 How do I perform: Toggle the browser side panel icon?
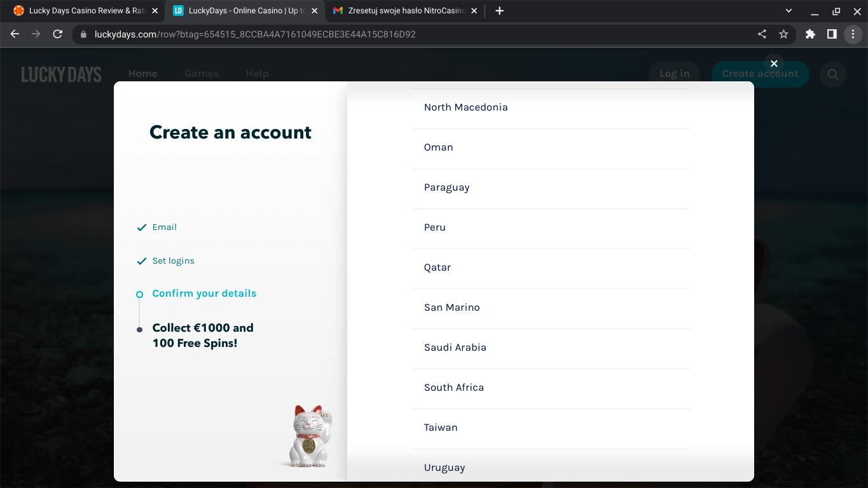click(x=832, y=34)
